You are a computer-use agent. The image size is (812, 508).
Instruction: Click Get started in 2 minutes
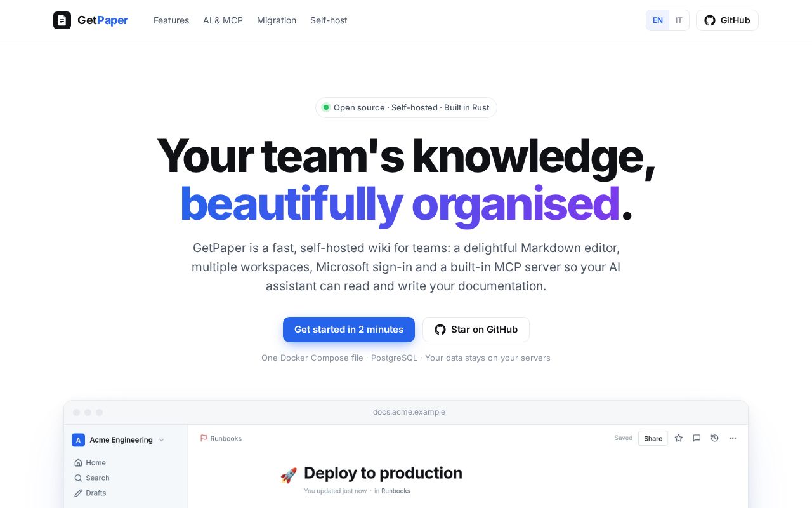(349, 330)
